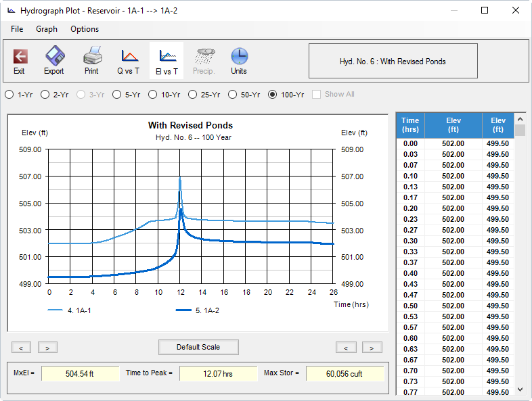Image resolution: width=532 pixels, height=401 pixels.
Task: Click the MxEl value field
Action: (80, 373)
